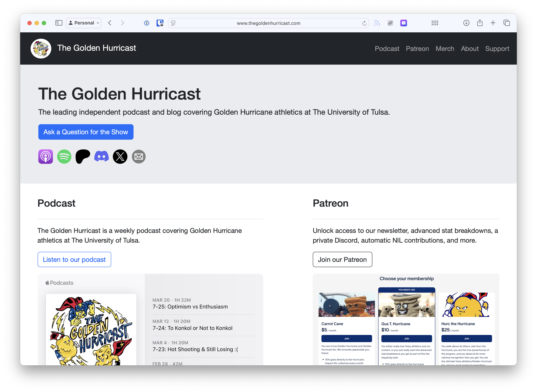
Task: Click the Choose your membership heading
Action: tap(407, 279)
